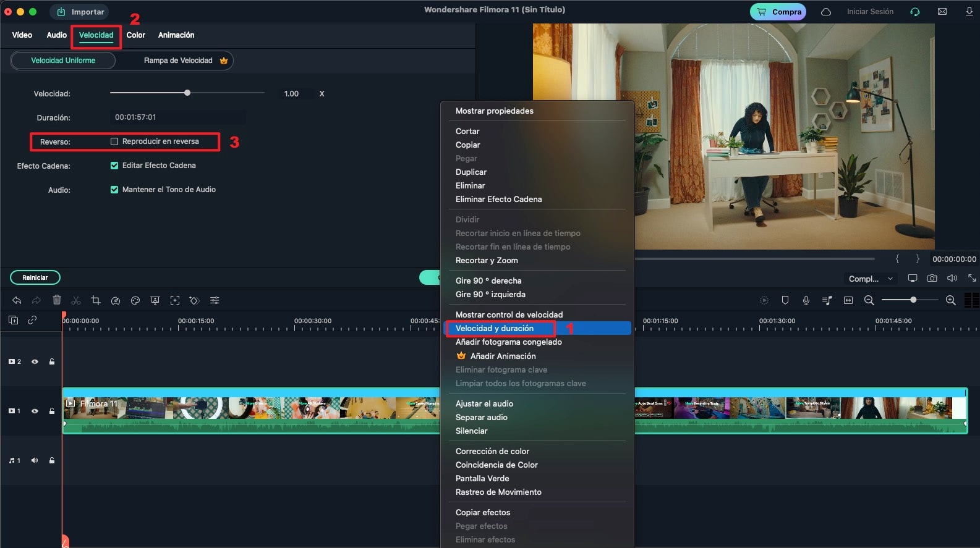
Task: Click the Importar button
Action: (x=80, y=12)
